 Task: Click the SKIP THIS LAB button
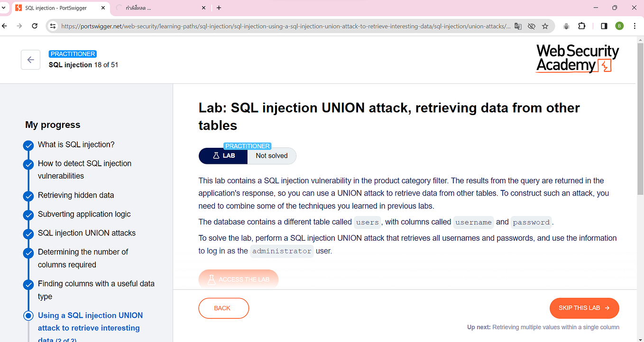click(584, 308)
